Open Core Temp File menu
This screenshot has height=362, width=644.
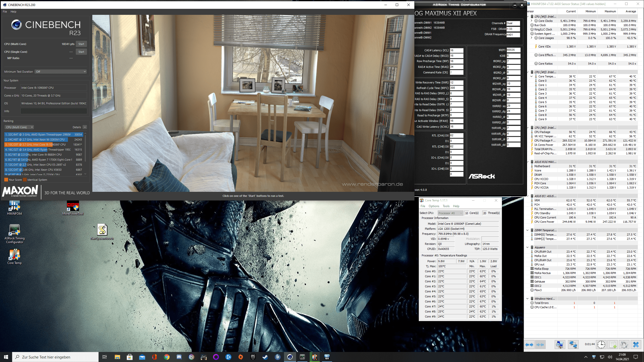pyautogui.click(x=423, y=206)
